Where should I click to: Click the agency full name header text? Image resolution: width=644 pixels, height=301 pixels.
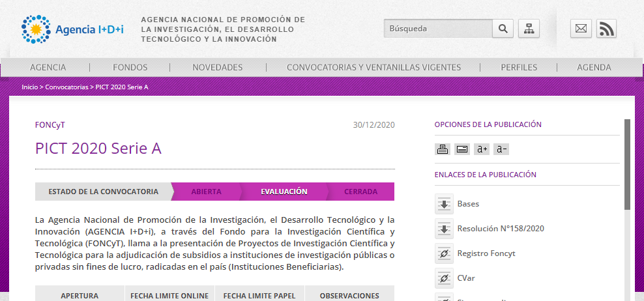pyautogui.click(x=223, y=29)
